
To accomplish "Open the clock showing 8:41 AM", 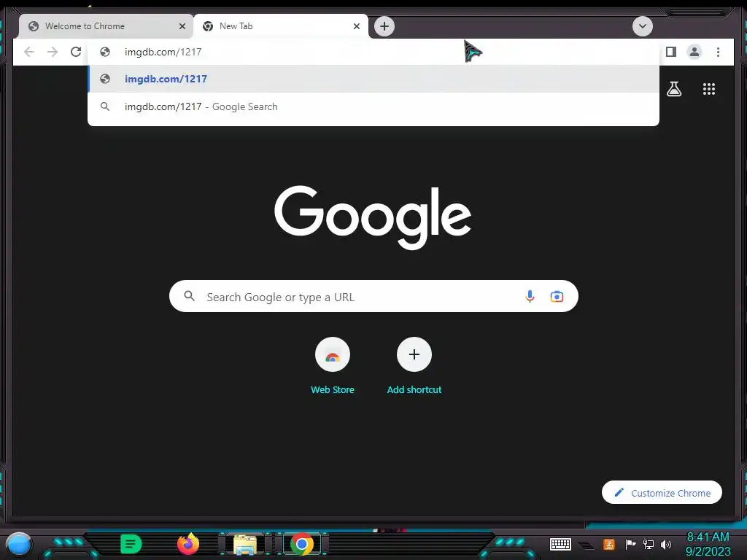I will tap(708, 544).
